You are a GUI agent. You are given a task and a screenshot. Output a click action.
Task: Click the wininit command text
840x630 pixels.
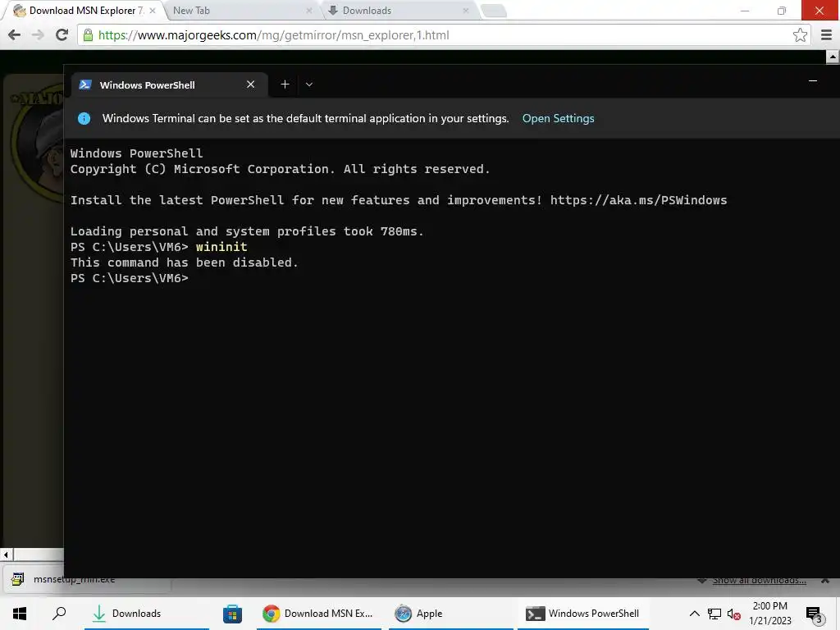point(221,247)
